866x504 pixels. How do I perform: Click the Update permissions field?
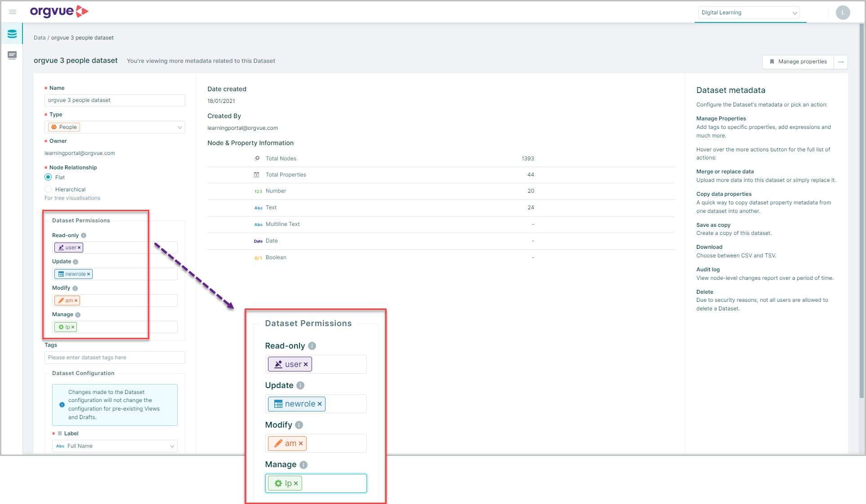(115, 274)
